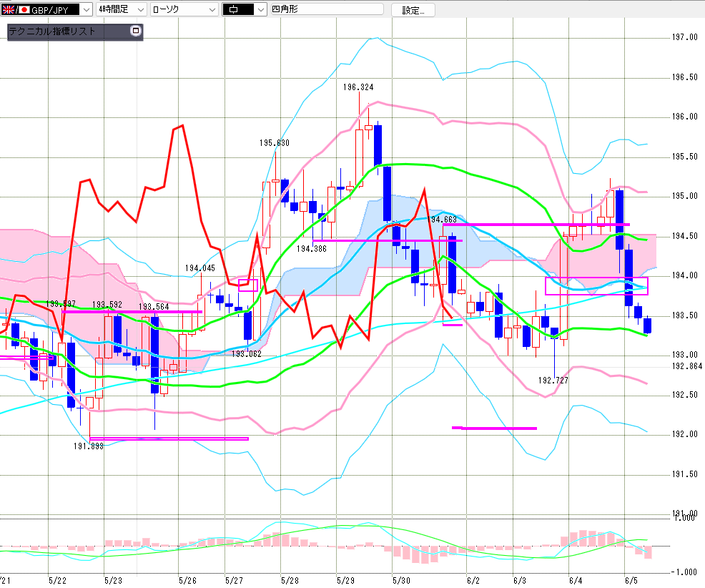705x588 pixels.
Task: Click the 193.597 price label
Action: coord(61,304)
